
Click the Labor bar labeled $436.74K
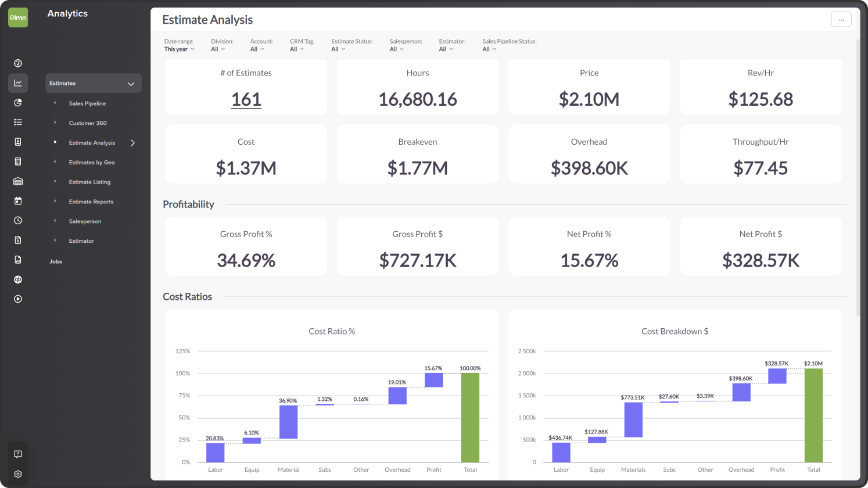[561, 453]
